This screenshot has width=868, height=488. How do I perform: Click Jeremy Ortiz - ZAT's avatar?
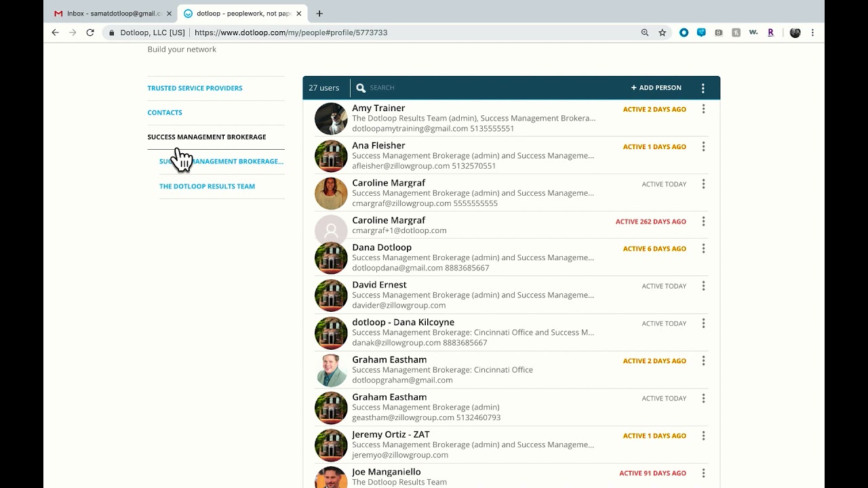click(x=331, y=445)
